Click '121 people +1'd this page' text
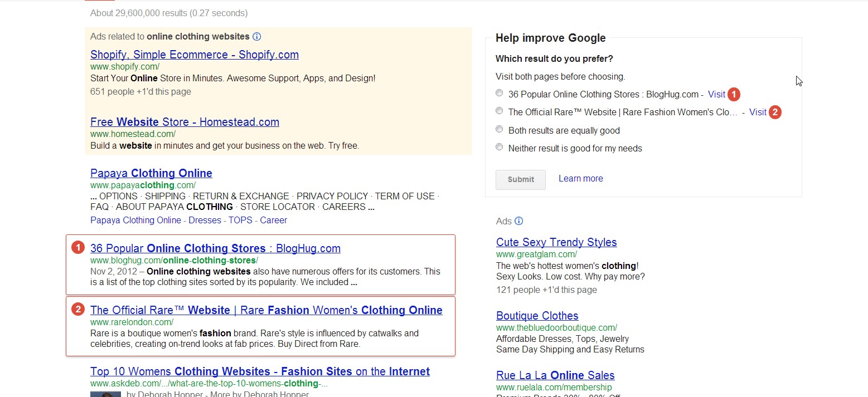 pos(546,290)
